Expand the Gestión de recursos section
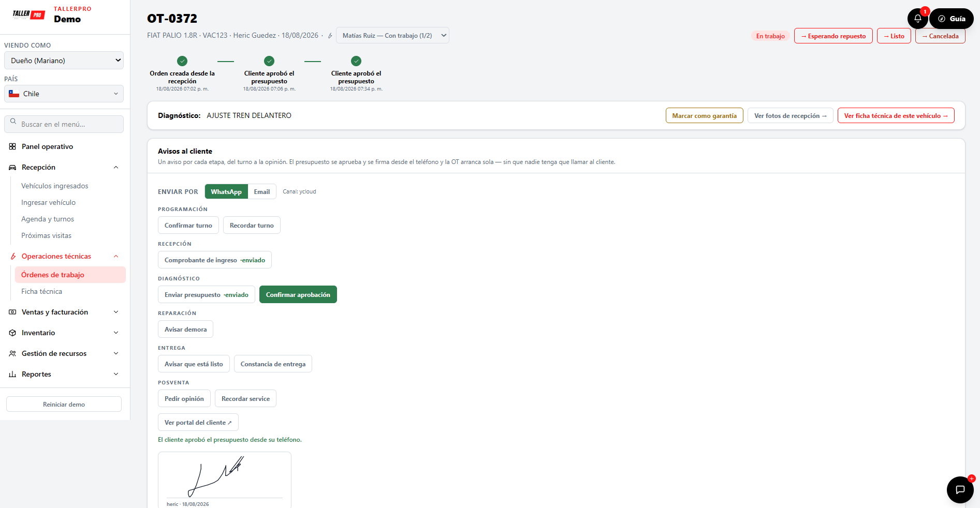The width and height of the screenshot is (980, 508). (116, 353)
